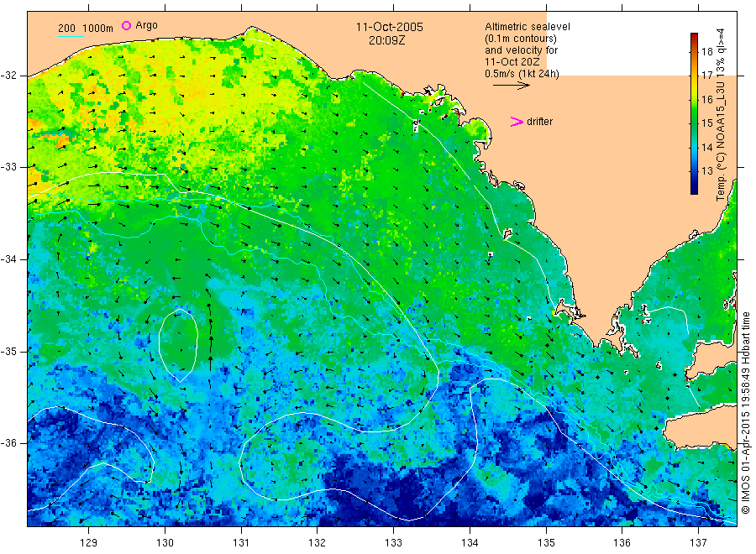Click the 13 value on temperature scale

point(706,171)
